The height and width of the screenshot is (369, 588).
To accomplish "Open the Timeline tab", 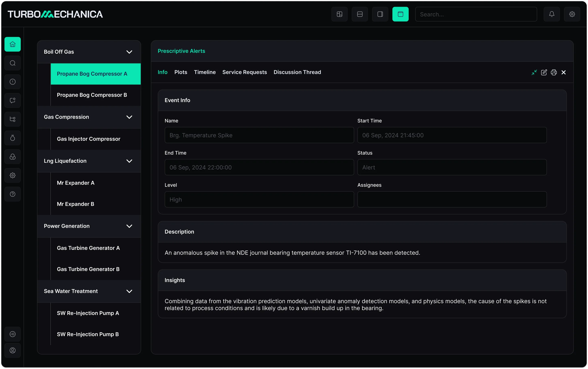I will (205, 72).
